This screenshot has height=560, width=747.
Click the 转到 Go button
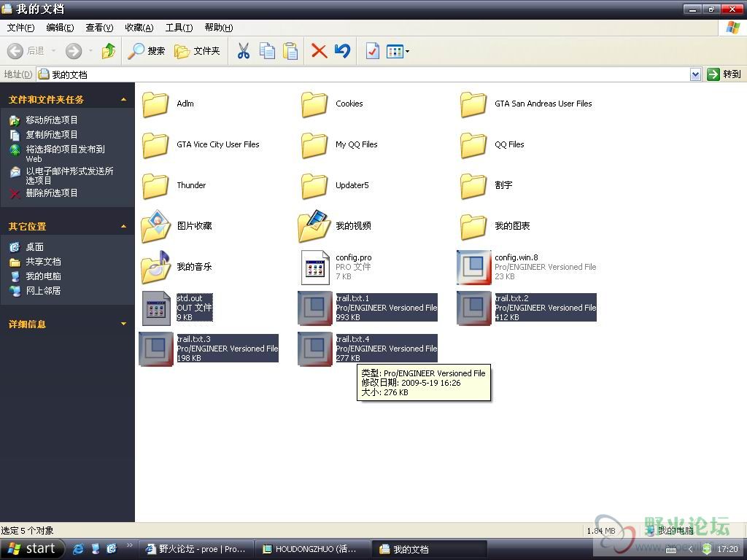point(724,74)
